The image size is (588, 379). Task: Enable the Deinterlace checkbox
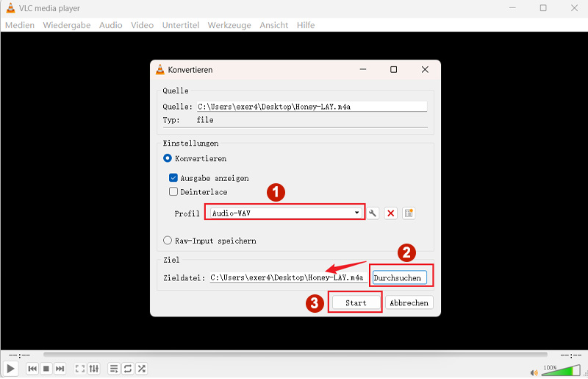click(173, 192)
